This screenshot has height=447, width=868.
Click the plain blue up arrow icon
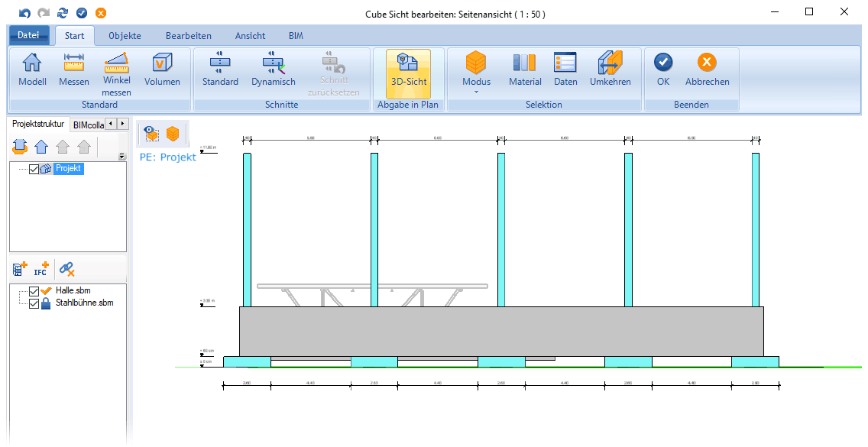click(41, 147)
